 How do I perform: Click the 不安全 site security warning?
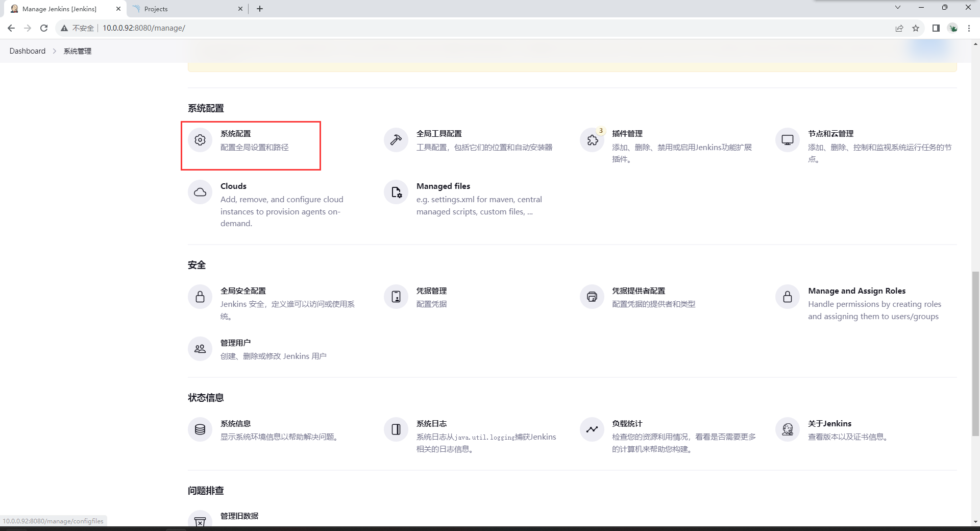[x=78, y=28]
